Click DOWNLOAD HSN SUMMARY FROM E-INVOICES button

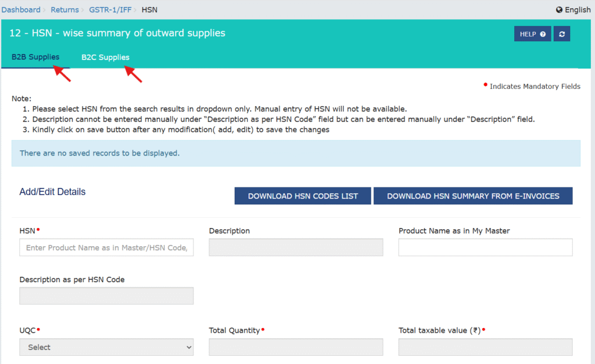pyautogui.click(x=473, y=196)
